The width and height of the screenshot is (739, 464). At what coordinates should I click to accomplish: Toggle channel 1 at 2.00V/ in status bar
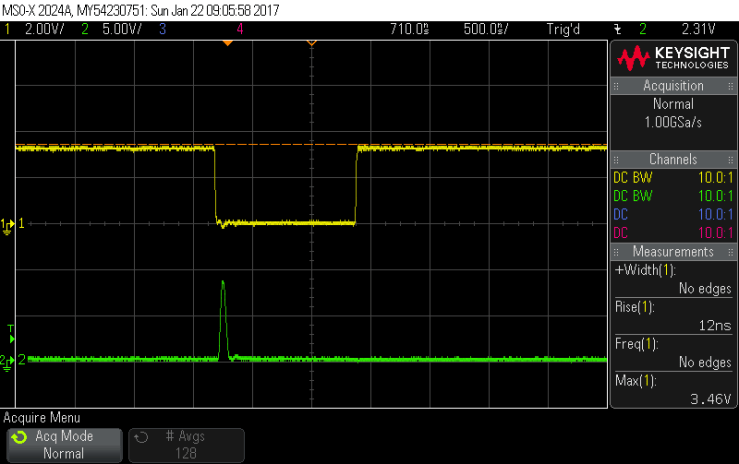[x=36, y=28]
